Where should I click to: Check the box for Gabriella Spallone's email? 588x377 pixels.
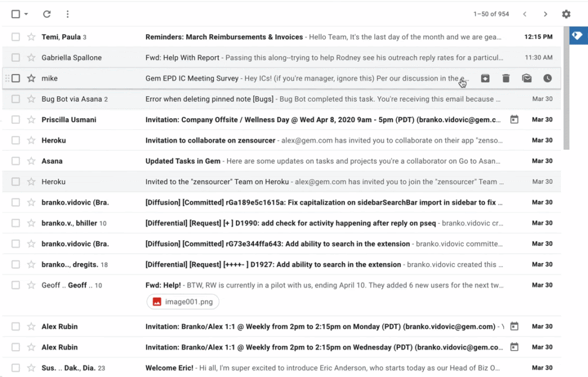pyautogui.click(x=16, y=58)
